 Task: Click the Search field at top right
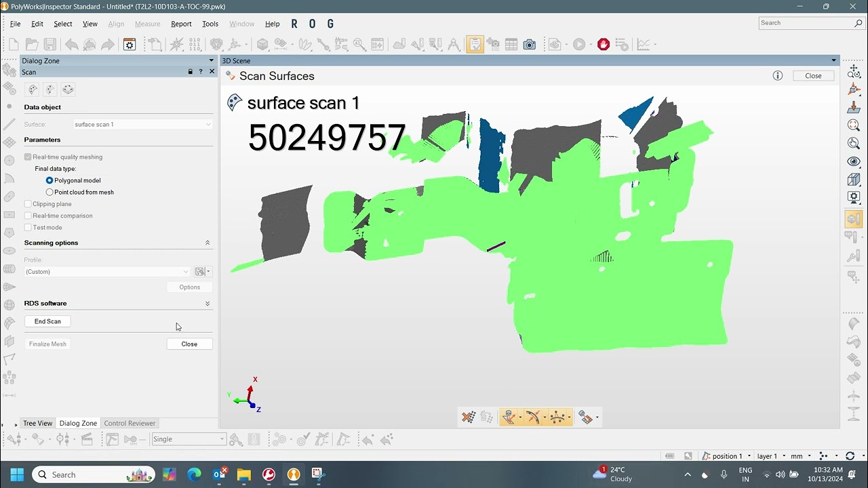point(811,23)
